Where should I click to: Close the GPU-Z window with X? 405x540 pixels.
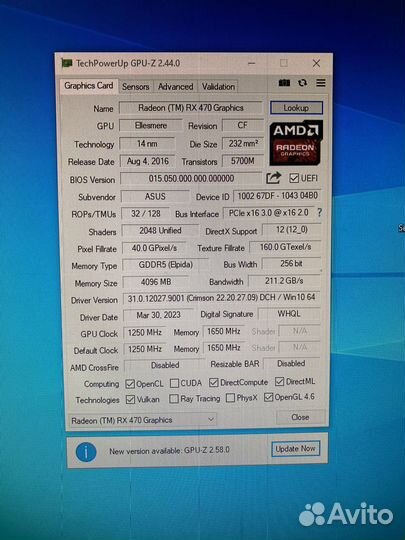[316, 63]
